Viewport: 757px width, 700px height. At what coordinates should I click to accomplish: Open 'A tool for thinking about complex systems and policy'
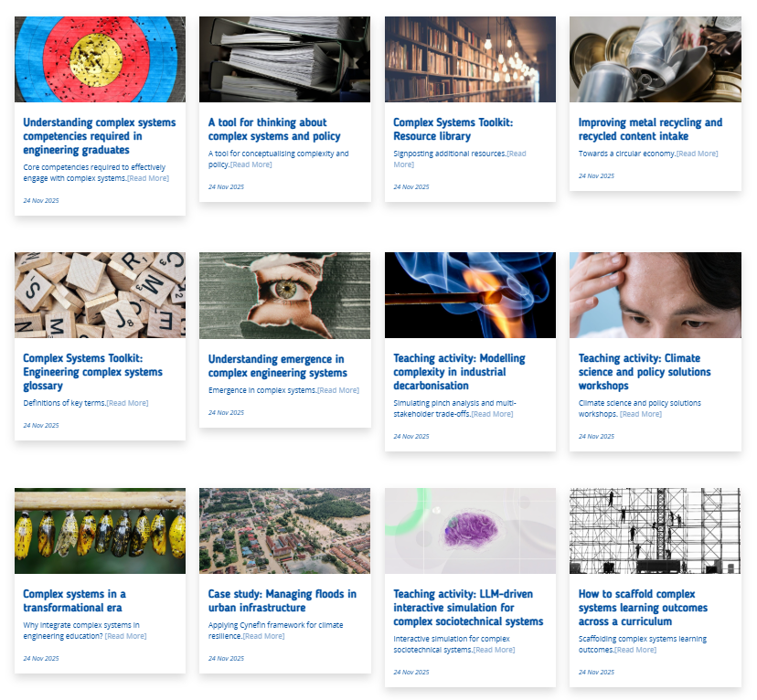tap(273, 129)
